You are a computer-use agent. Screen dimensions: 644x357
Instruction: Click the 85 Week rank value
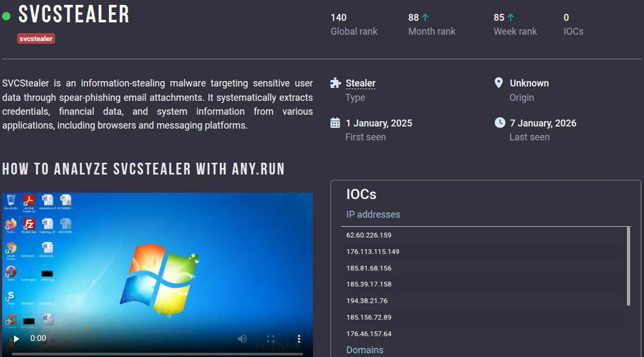[499, 18]
